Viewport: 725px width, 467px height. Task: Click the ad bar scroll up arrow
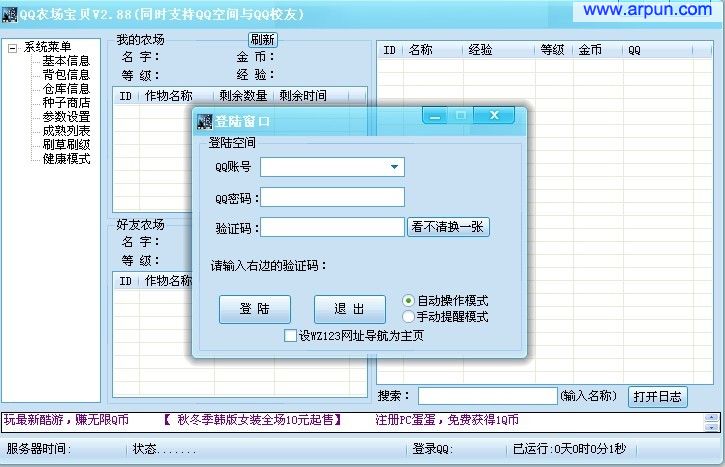[711, 418]
